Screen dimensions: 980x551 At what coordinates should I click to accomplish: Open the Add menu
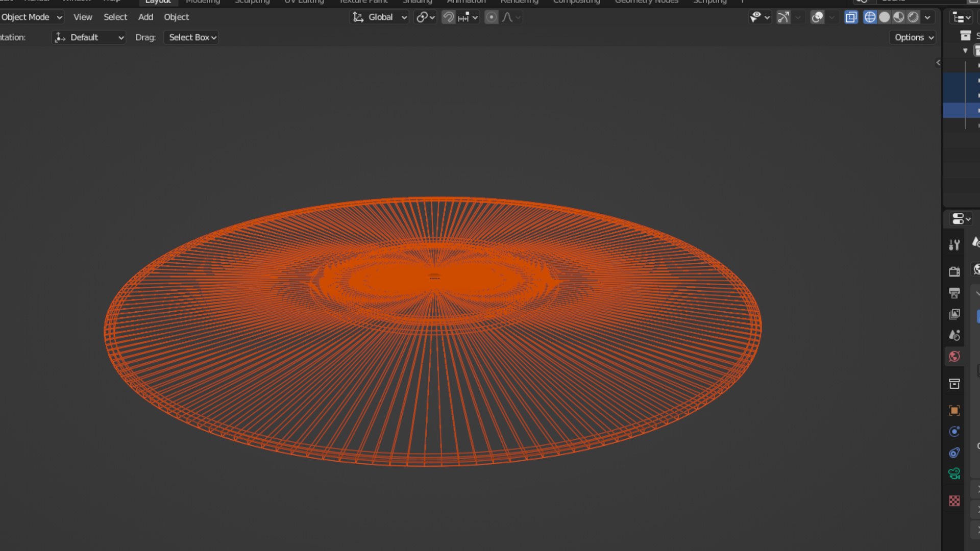coord(145,17)
